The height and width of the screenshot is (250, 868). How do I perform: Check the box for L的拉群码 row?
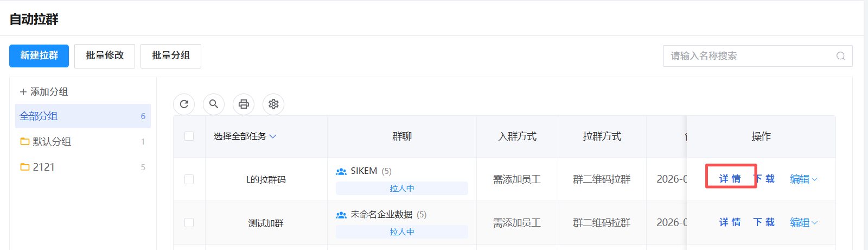[189, 179]
